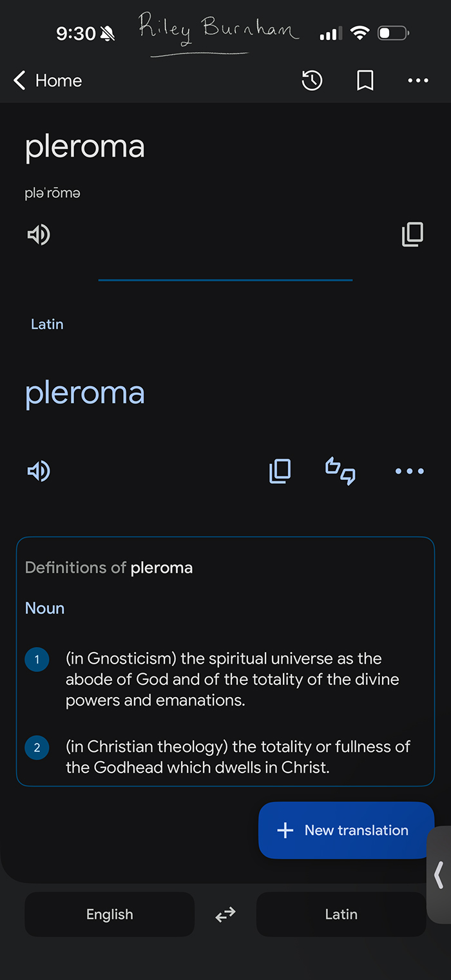Save translation with bookmark icon
This screenshot has width=451, height=980.
pyautogui.click(x=365, y=81)
